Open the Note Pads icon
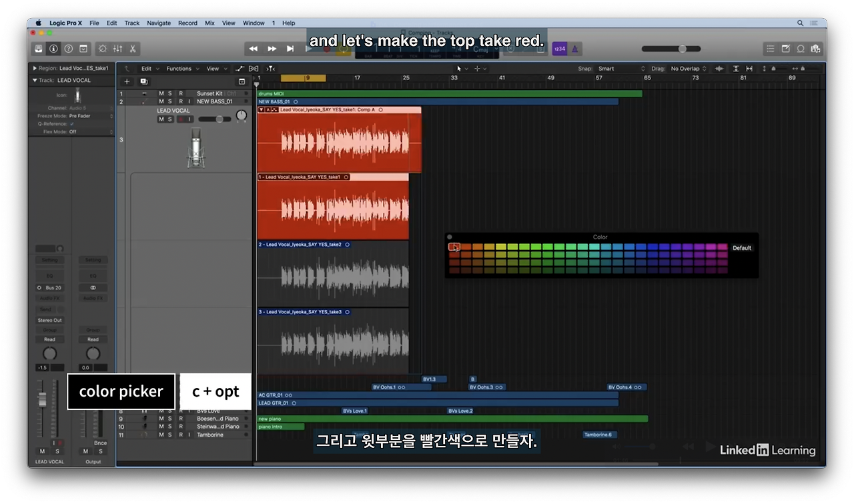 coord(785,49)
